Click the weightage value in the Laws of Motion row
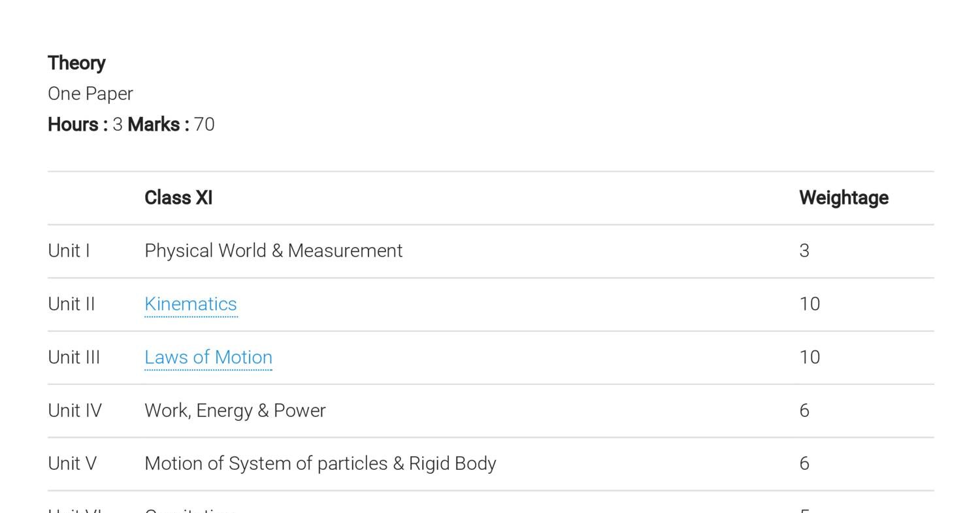 809,357
